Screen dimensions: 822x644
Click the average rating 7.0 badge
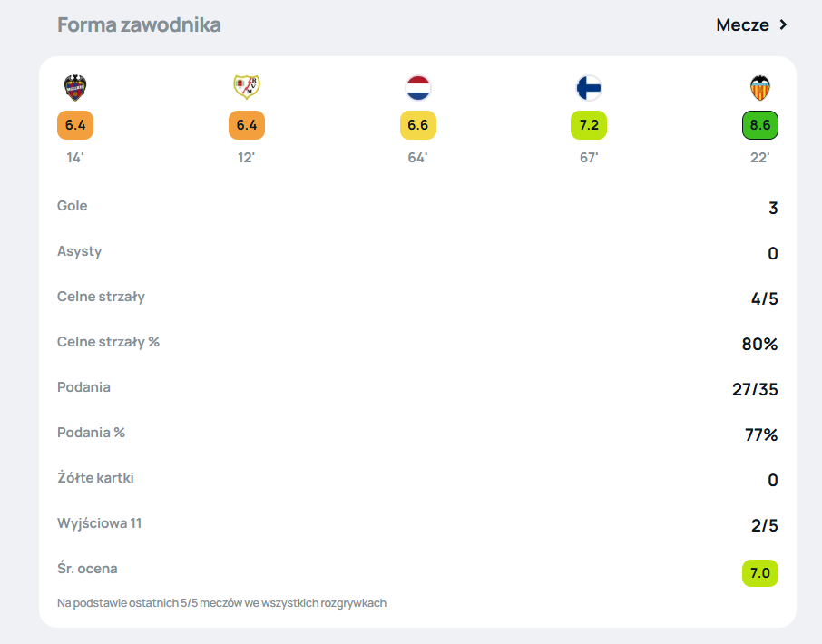click(760, 572)
